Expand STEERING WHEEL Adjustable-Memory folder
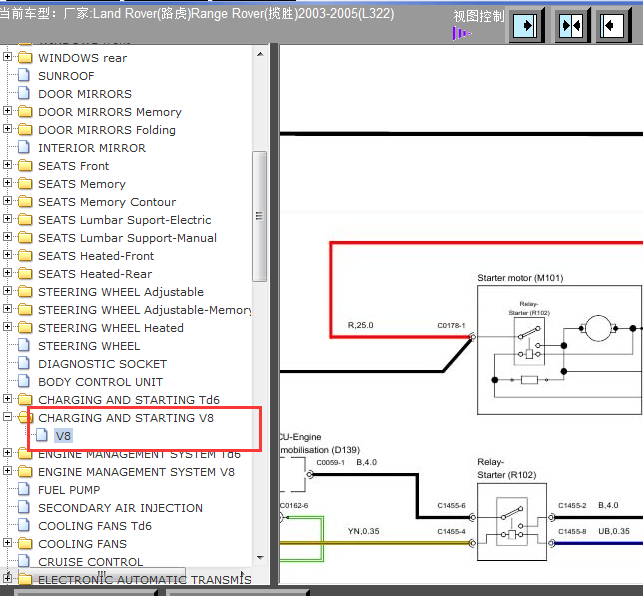This screenshot has width=643, height=596. [x=7, y=308]
